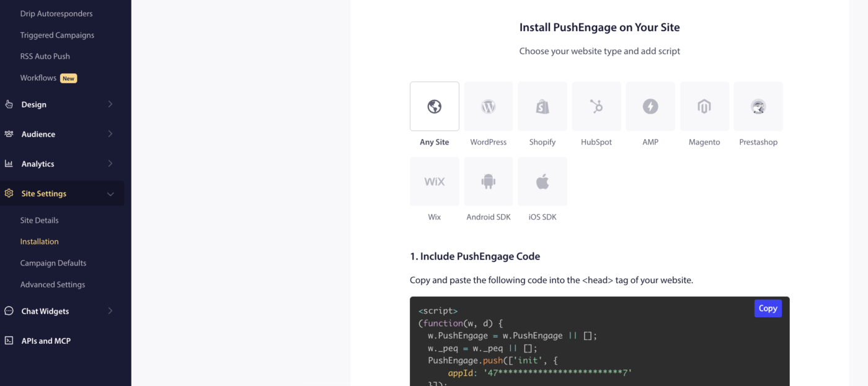
Task: Click the Audience people icon
Action: click(9, 134)
